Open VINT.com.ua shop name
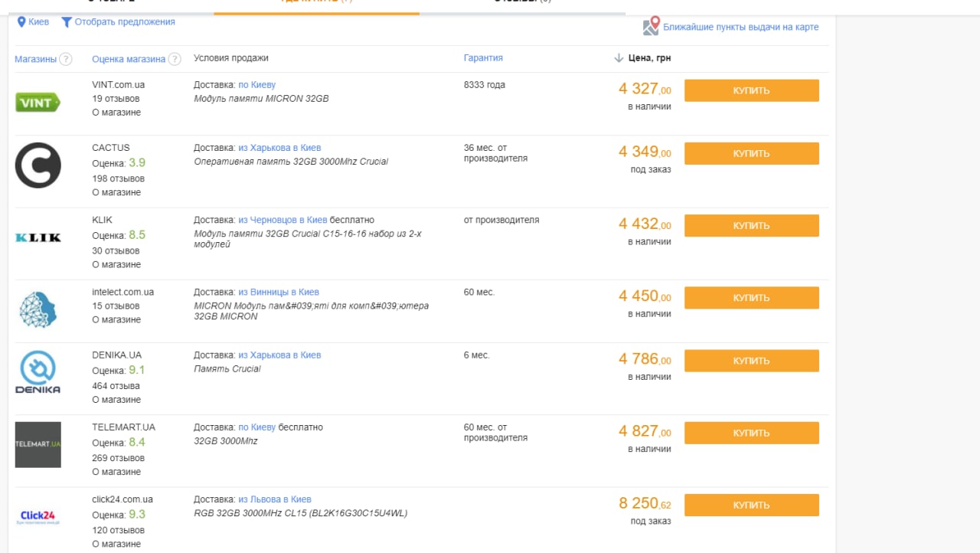This screenshot has width=980, height=553. pyautogui.click(x=118, y=85)
